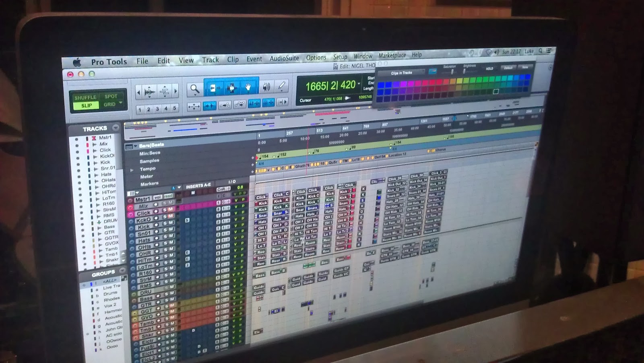Click the horizontal zoom-in right arrow
644x363 pixels.
(x=175, y=91)
